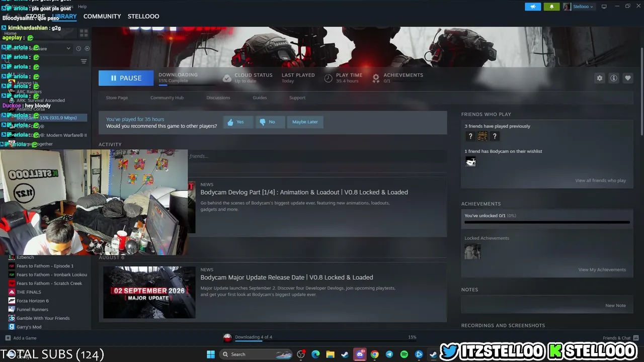The image size is (644, 362).
Task: Create a New Note
Action: [x=615, y=305]
